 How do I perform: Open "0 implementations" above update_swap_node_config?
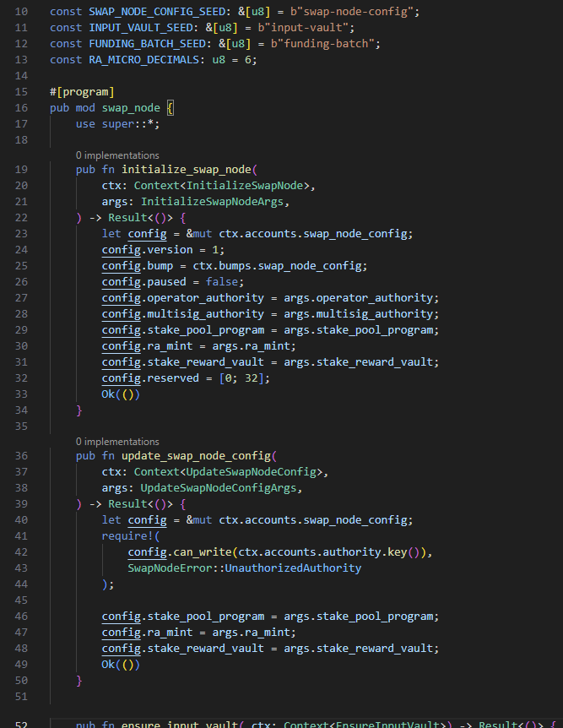(117, 442)
